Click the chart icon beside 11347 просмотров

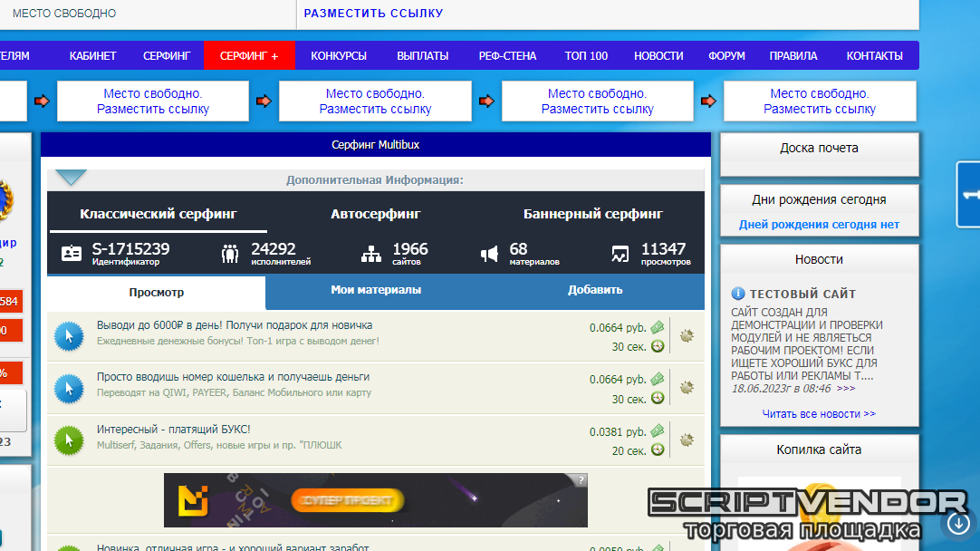point(620,254)
